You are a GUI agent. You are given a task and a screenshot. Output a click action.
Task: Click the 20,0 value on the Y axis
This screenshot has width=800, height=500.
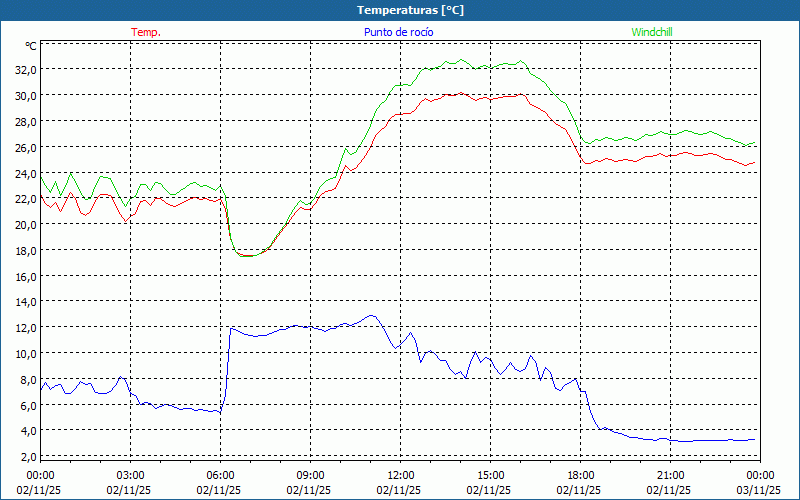25,224
